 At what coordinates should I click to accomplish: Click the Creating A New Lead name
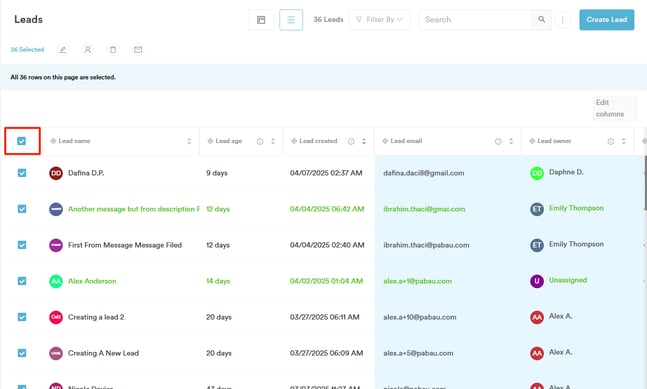click(103, 353)
